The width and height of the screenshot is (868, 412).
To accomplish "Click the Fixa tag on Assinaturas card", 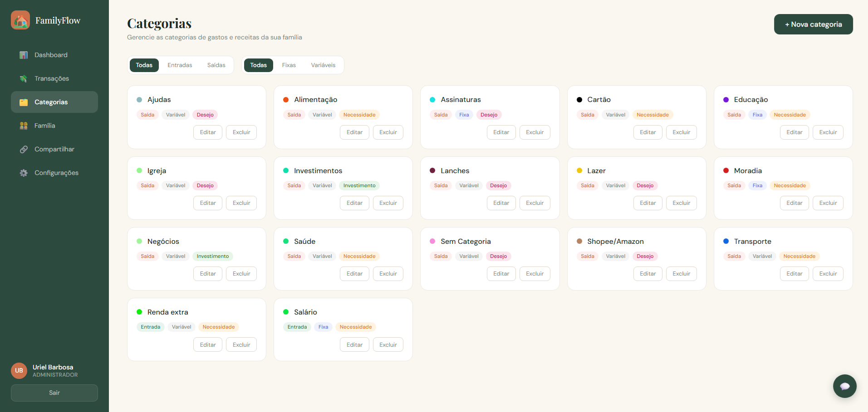I will [x=464, y=115].
